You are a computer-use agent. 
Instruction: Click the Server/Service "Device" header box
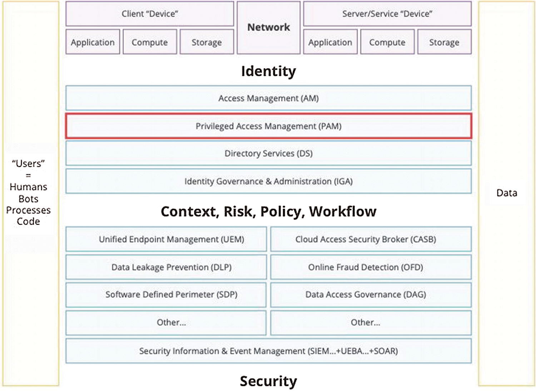pyautogui.click(x=387, y=14)
